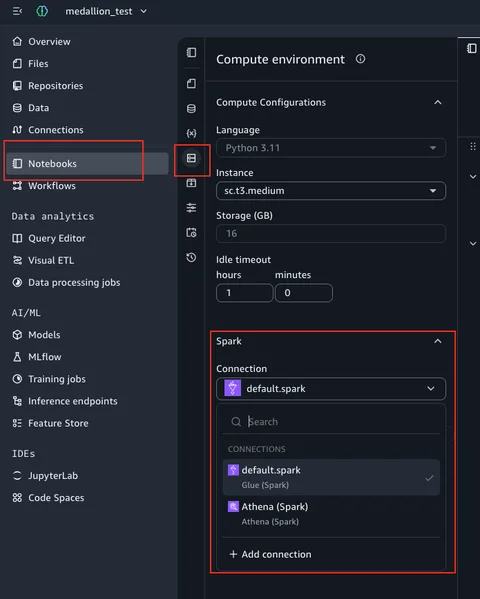
Task: Click Add connection
Action: click(270, 554)
